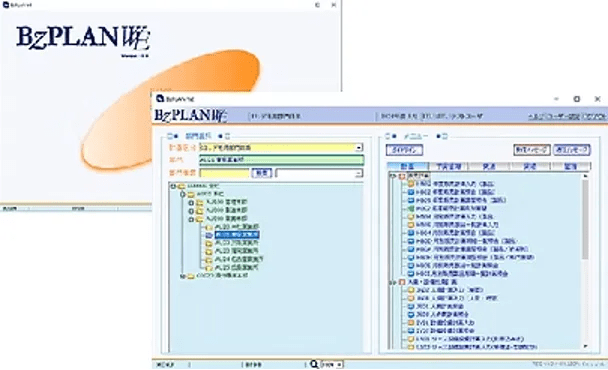Maximize the front BzPLAN window

[x=577, y=99]
